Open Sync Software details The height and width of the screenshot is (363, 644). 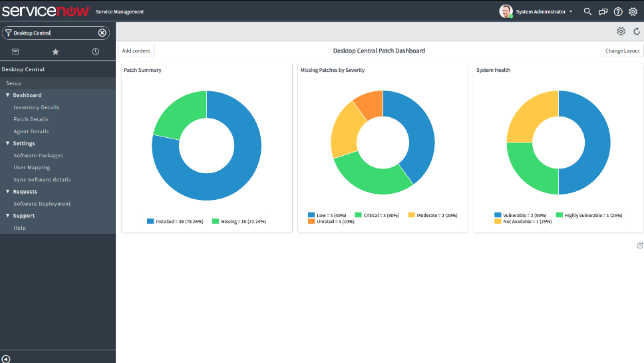(x=42, y=179)
